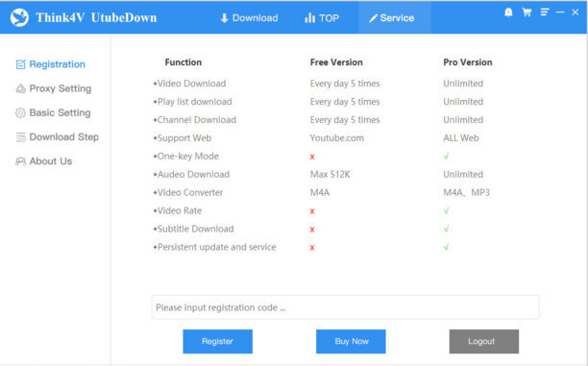588x366 pixels.
Task: Click the Logout button
Action: [x=484, y=341]
